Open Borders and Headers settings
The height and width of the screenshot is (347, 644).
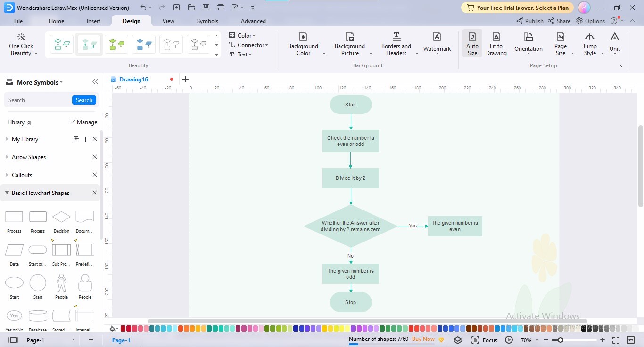tap(396, 45)
